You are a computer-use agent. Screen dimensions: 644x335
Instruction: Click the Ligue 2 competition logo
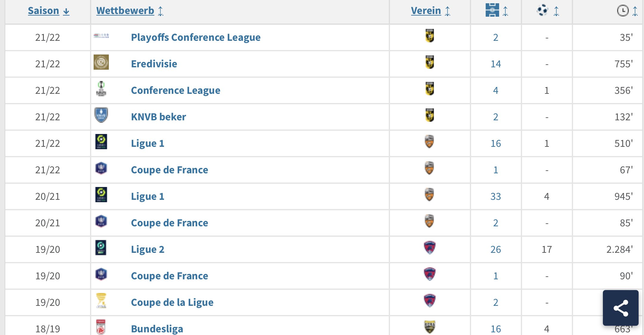101,248
